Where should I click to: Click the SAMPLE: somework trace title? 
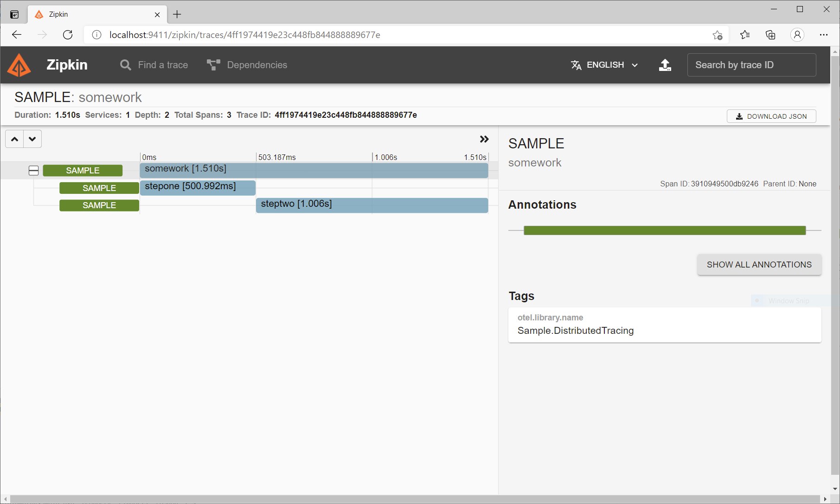tap(78, 97)
